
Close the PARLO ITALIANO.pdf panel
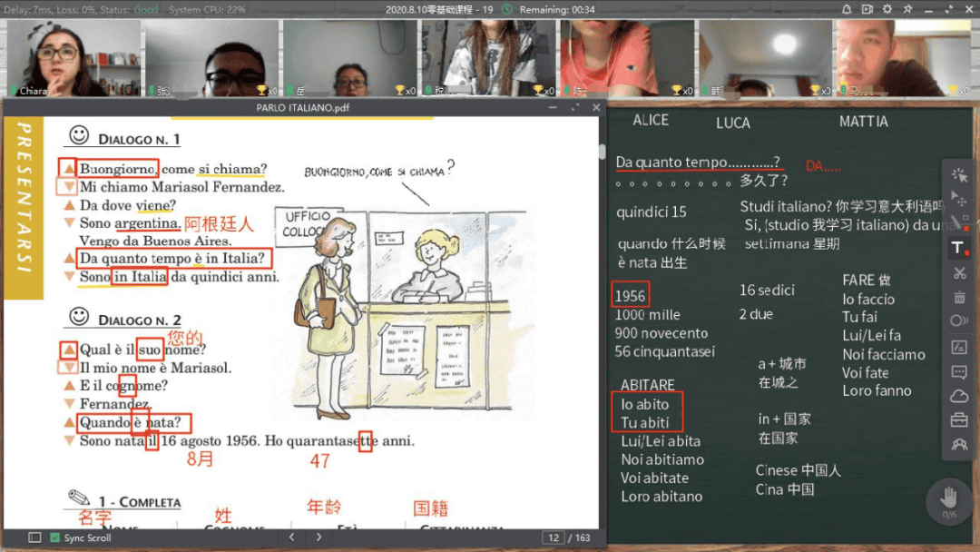[x=596, y=107]
